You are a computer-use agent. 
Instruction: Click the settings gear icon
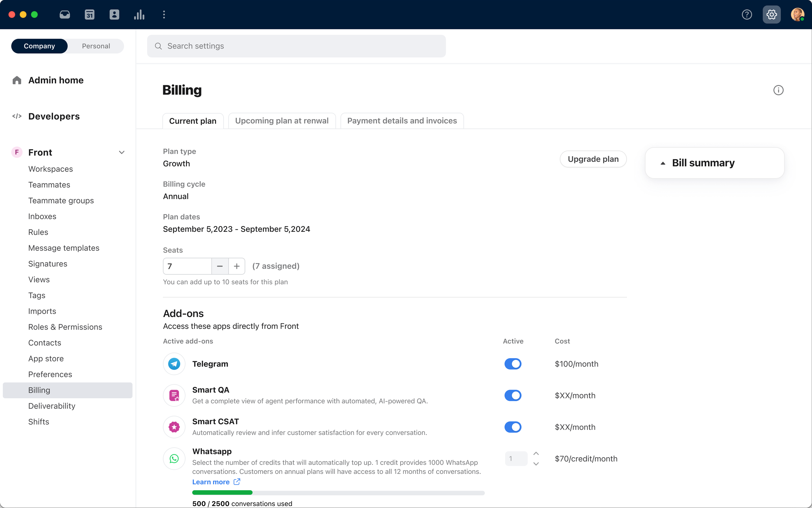772,14
